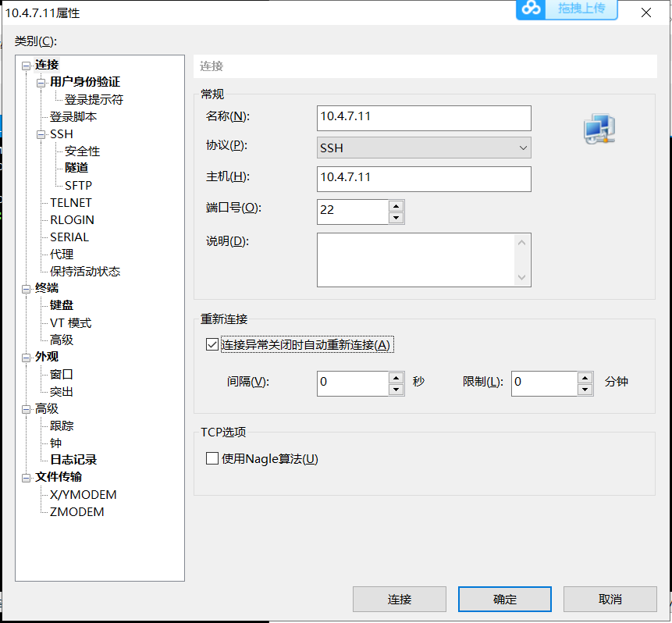Click the network computers icon
This screenshot has width=672, height=623.
point(599,129)
